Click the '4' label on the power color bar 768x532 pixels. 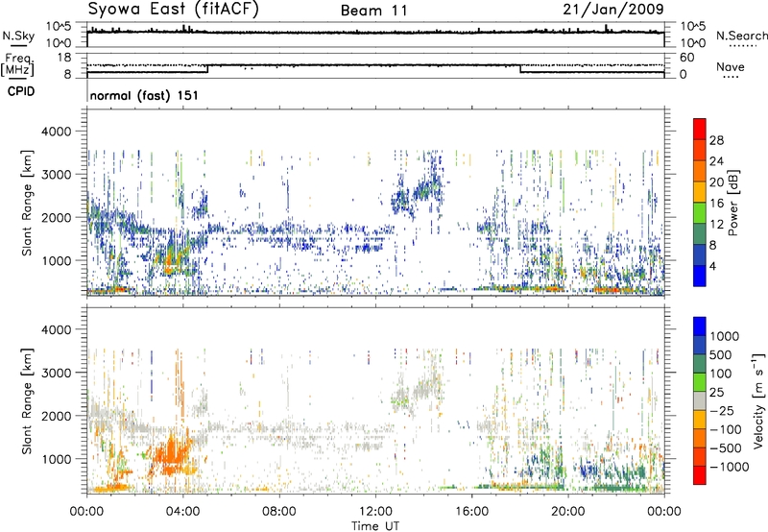click(x=712, y=266)
